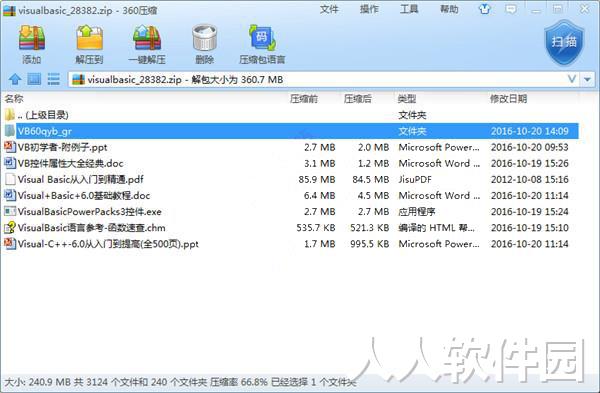The width and height of the screenshot is (600, 393).
Task: Switch to detail list view mode
Action: point(54,79)
